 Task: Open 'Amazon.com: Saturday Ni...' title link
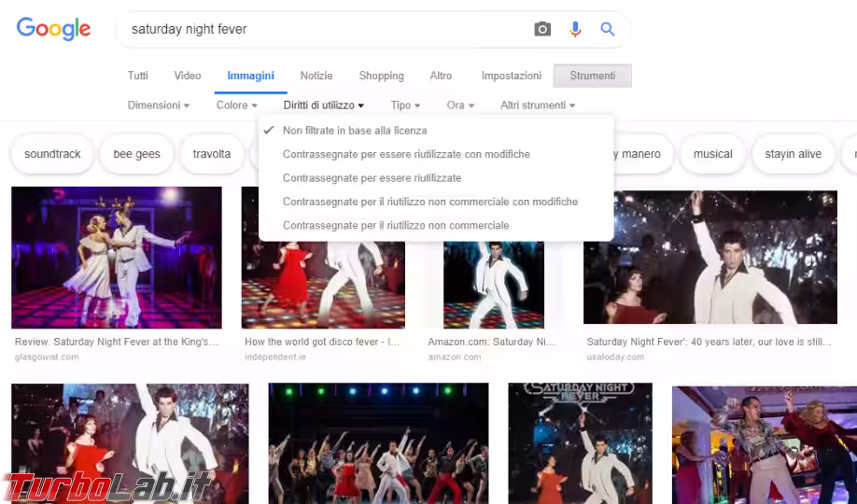pyautogui.click(x=491, y=342)
